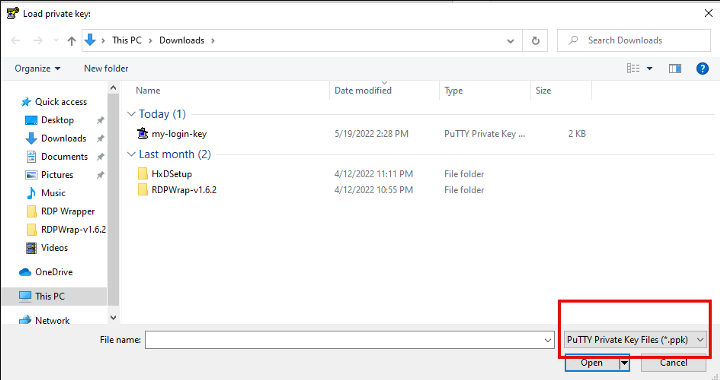
Task: Collapse the Last month (2) group
Action: (x=131, y=154)
